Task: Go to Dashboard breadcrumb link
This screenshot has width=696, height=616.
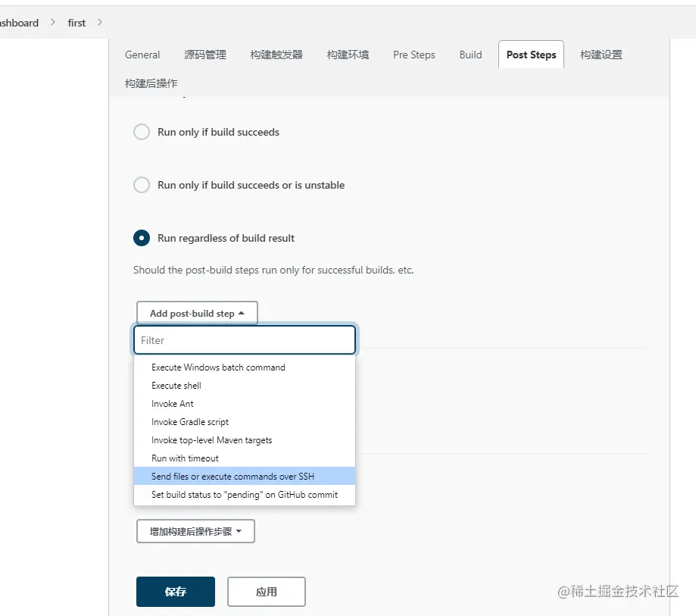Action: (x=19, y=23)
